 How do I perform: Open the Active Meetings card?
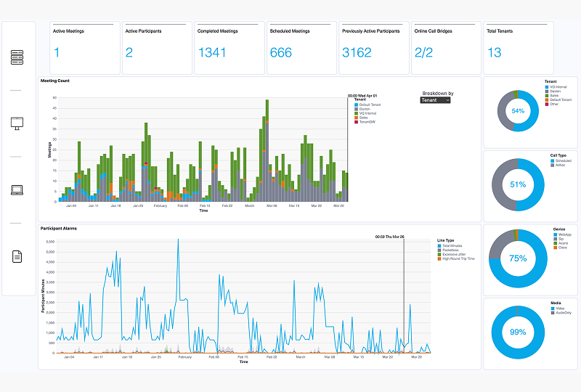click(84, 48)
